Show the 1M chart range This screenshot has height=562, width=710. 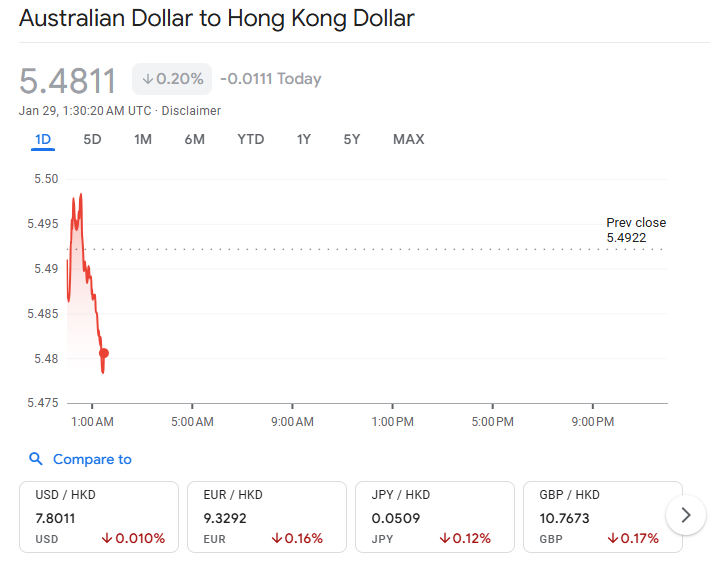click(x=143, y=139)
